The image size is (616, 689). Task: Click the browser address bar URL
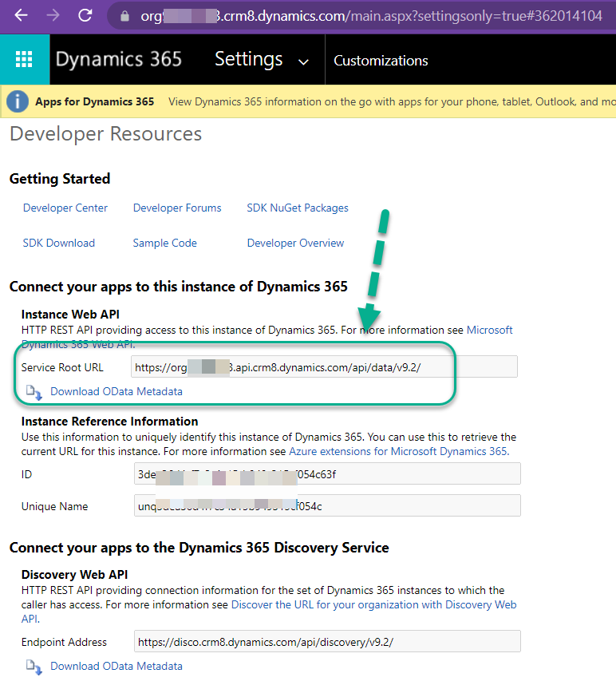(x=367, y=16)
